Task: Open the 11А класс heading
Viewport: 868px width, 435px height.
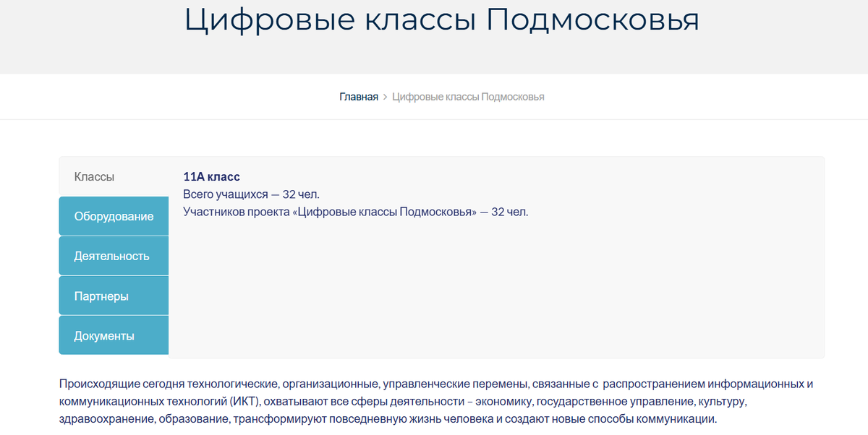Action: click(x=210, y=176)
